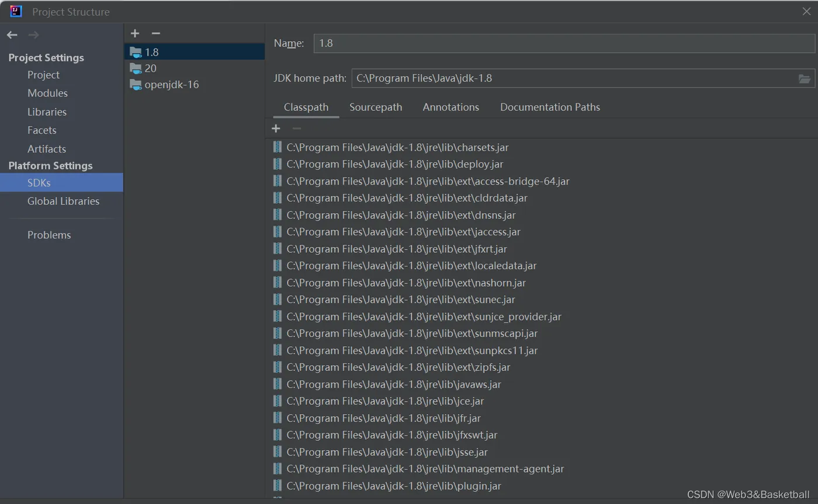The width and height of the screenshot is (818, 504).
Task: Click the IntelliJ IDEA logo in the title bar
Action: point(16,11)
